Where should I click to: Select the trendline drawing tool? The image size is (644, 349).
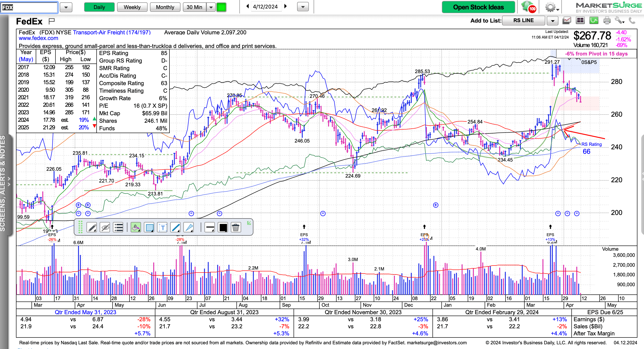click(176, 227)
